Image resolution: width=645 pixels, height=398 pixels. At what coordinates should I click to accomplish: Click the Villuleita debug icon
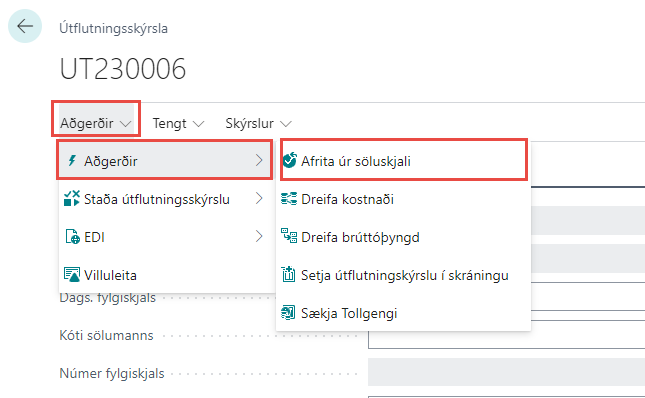click(x=72, y=274)
